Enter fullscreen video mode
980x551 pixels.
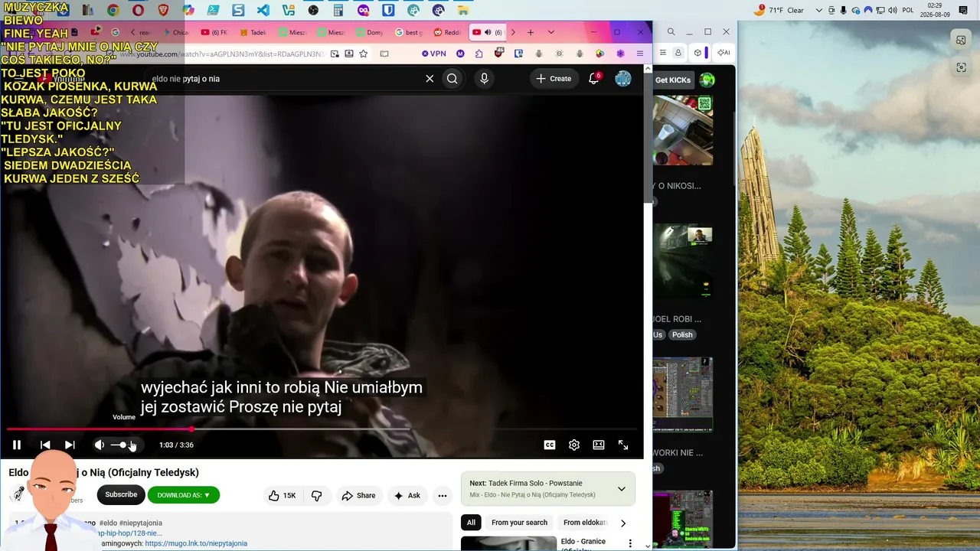[x=623, y=445]
